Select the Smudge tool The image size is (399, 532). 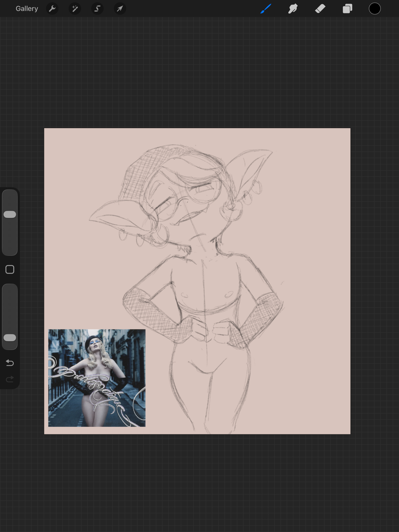pyautogui.click(x=293, y=9)
